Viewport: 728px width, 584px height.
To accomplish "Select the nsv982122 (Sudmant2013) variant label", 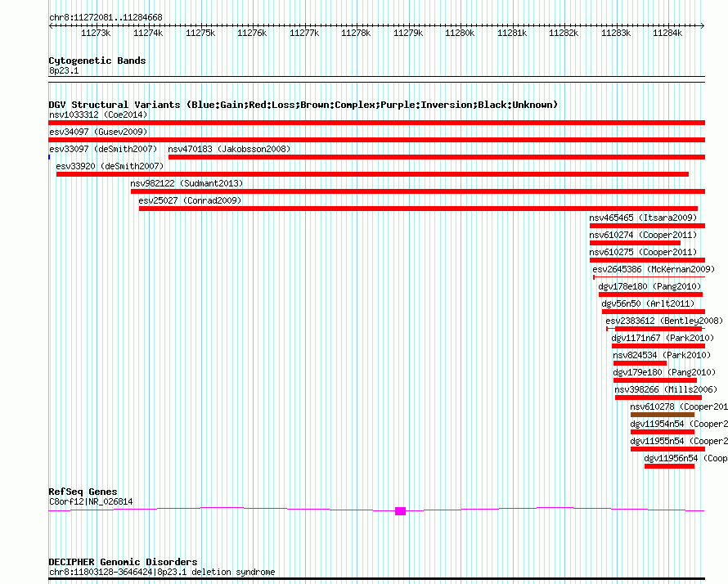I will click(186, 183).
